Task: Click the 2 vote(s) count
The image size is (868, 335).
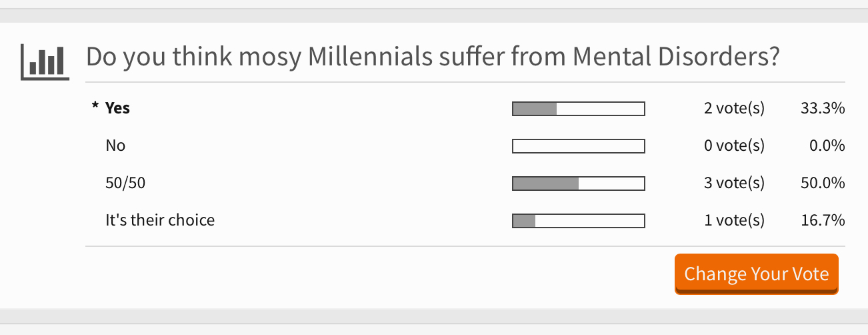Action: [x=735, y=108]
